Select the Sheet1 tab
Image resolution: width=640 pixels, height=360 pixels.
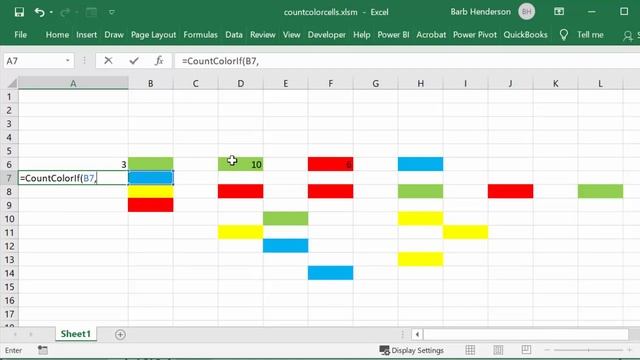pyautogui.click(x=76, y=334)
